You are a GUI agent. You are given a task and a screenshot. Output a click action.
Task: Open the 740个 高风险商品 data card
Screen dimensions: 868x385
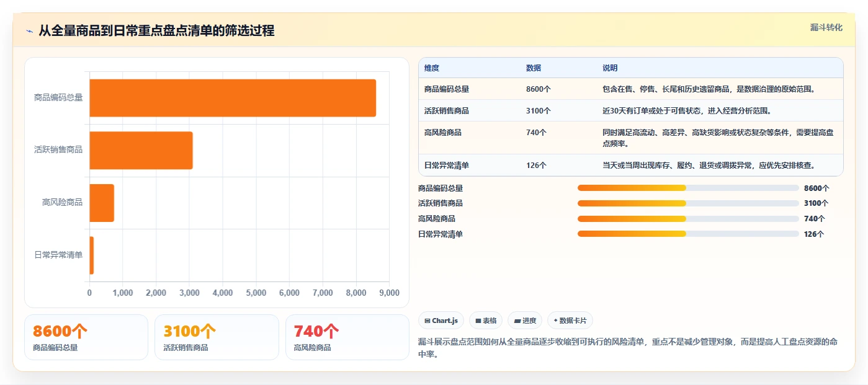coord(347,337)
